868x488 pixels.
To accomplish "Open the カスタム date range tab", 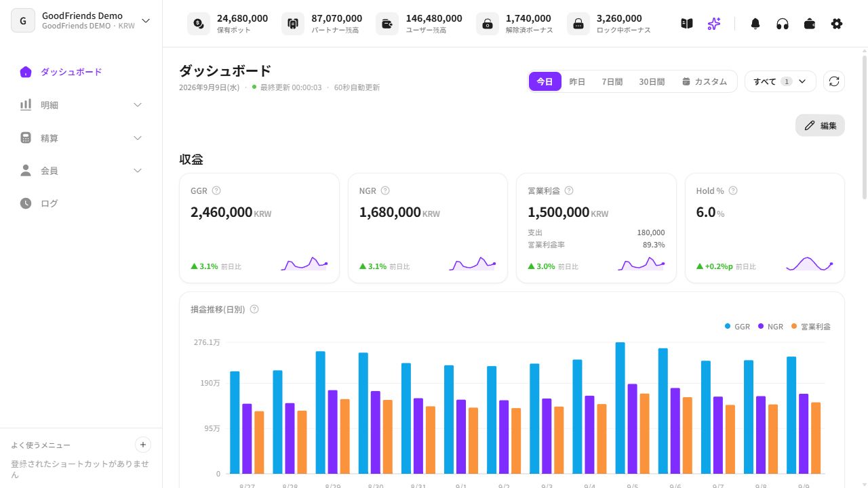I will (705, 81).
